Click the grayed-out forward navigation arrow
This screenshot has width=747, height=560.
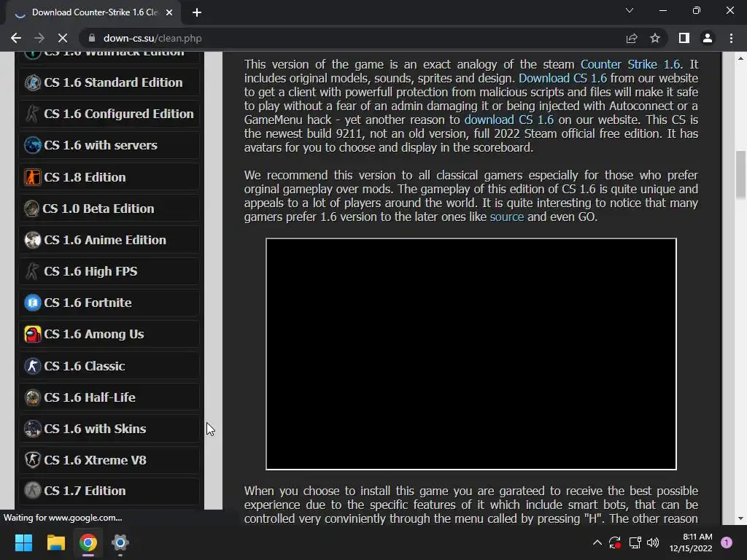tap(39, 38)
